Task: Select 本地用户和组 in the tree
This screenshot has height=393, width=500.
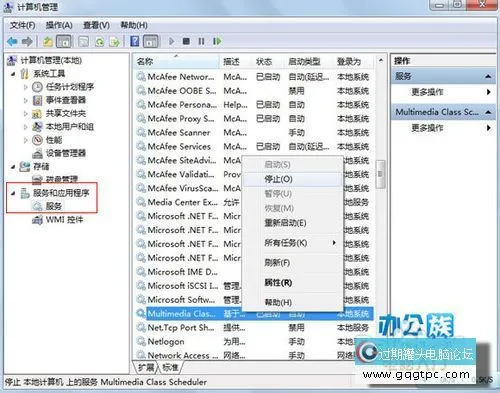Action: click(70, 127)
